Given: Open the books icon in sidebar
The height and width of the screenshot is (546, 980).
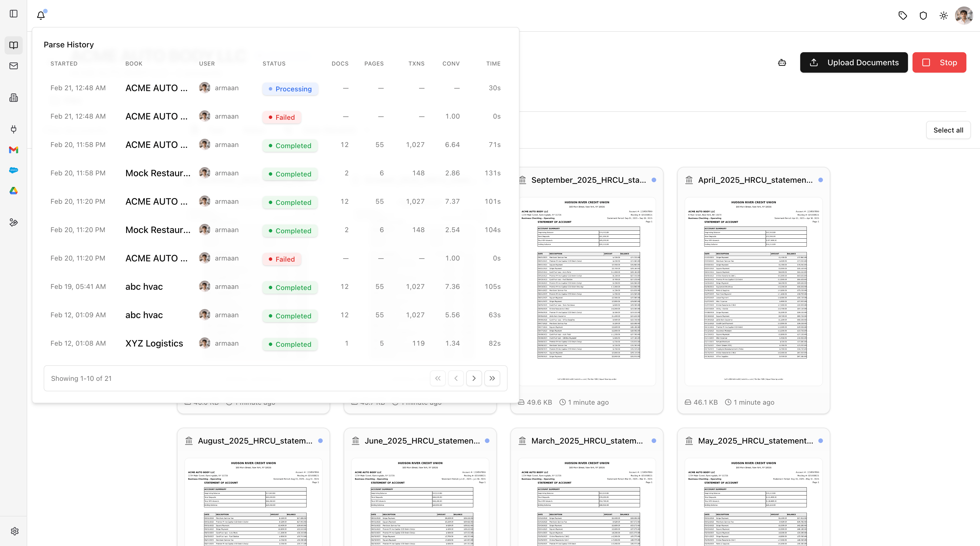Looking at the screenshot, I should pyautogui.click(x=14, y=45).
